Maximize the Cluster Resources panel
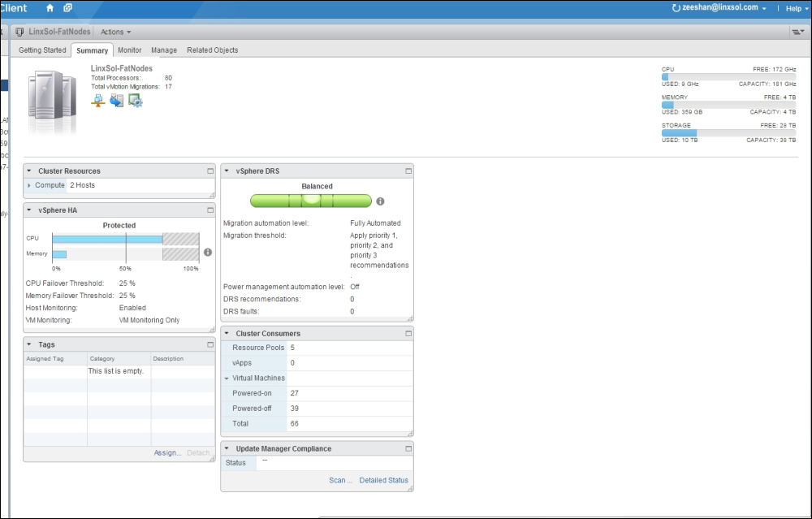 (x=210, y=171)
